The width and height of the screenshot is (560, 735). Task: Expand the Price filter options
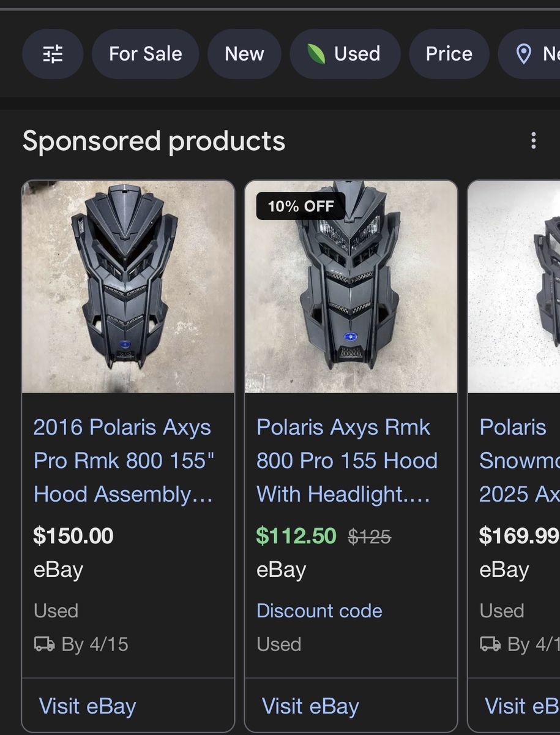click(449, 54)
